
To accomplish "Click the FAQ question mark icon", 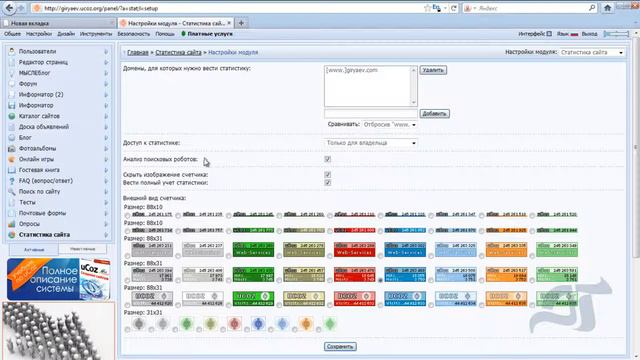I will [12, 181].
